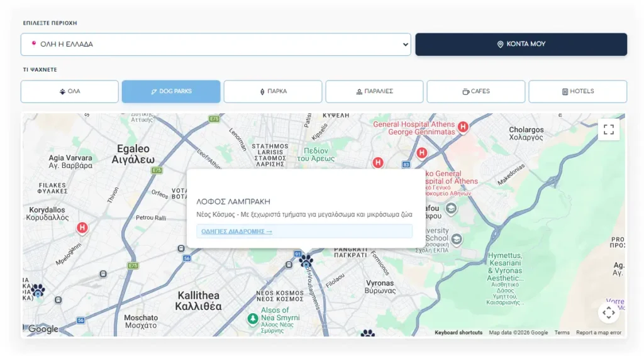
Task: Click hospital marker near Korydallos
Action: 82,228
